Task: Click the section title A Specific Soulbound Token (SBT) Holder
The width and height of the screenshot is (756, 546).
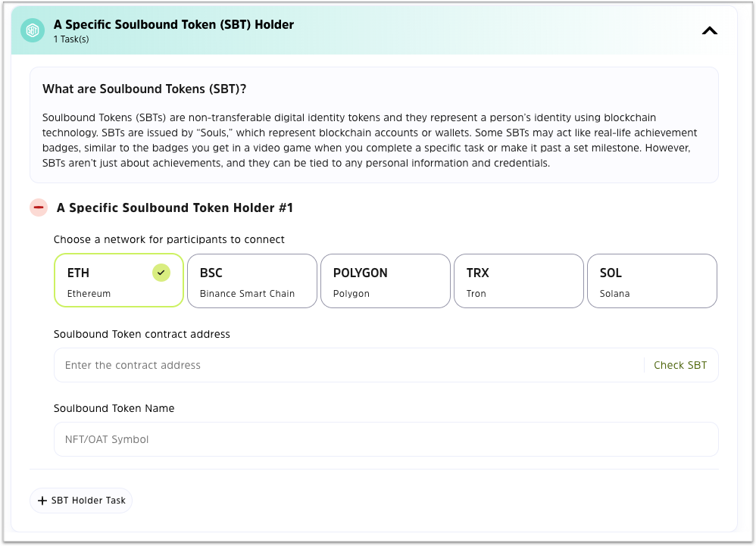Action: click(173, 24)
